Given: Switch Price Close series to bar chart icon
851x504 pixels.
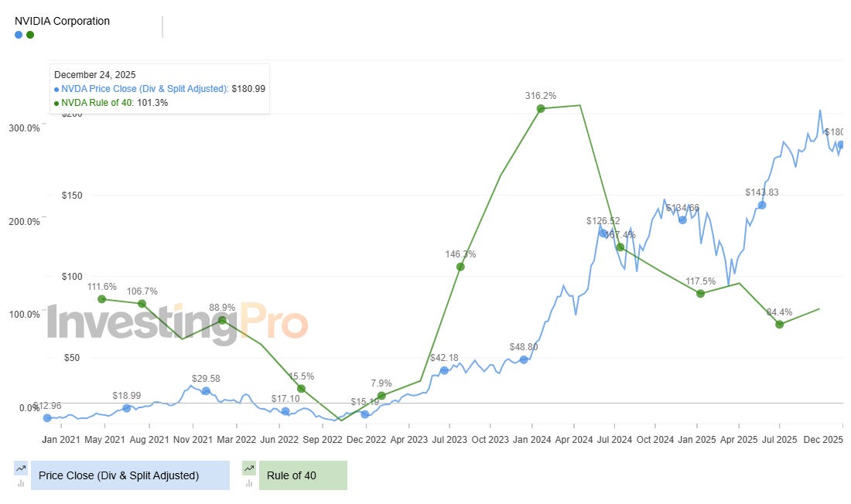Looking at the screenshot, I should point(21,483).
